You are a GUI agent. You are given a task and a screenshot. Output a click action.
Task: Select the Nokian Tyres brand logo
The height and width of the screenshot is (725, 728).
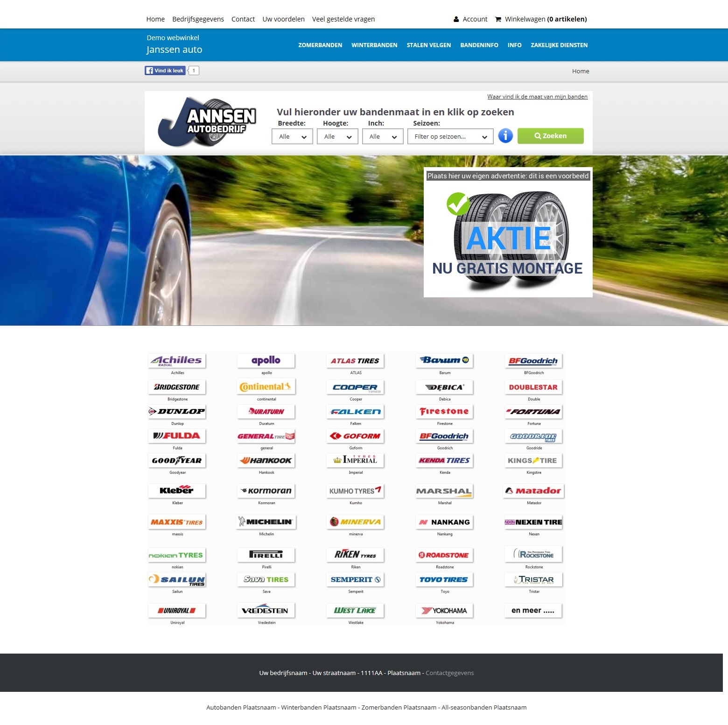pos(177,555)
